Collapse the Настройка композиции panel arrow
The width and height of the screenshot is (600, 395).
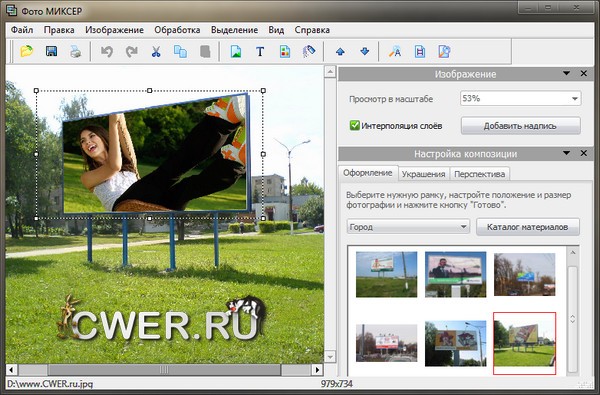coord(566,153)
